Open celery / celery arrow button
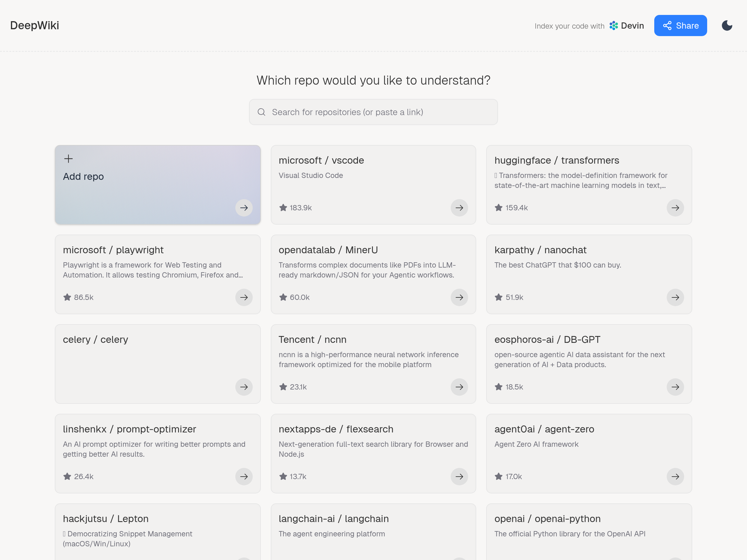The height and width of the screenshot is (560, 747). 244,387
